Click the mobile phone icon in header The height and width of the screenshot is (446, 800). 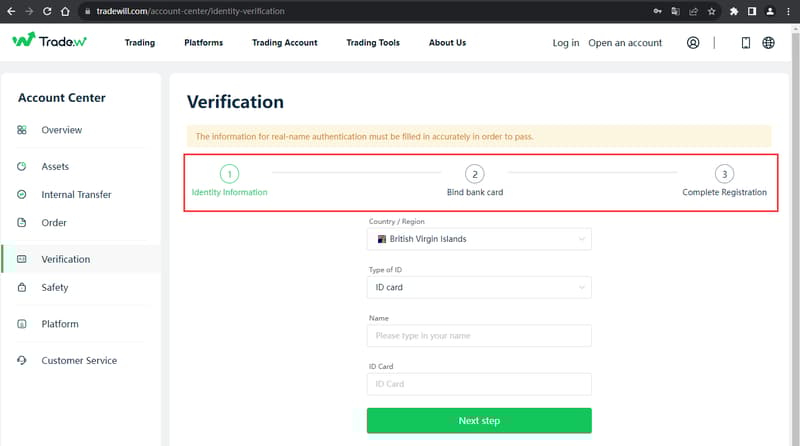pos(745,43)
